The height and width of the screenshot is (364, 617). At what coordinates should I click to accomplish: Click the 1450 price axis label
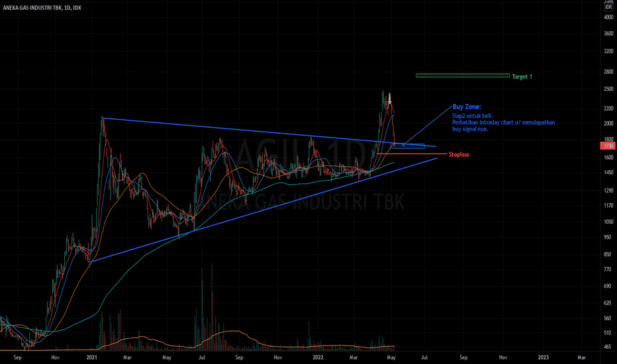608,172
